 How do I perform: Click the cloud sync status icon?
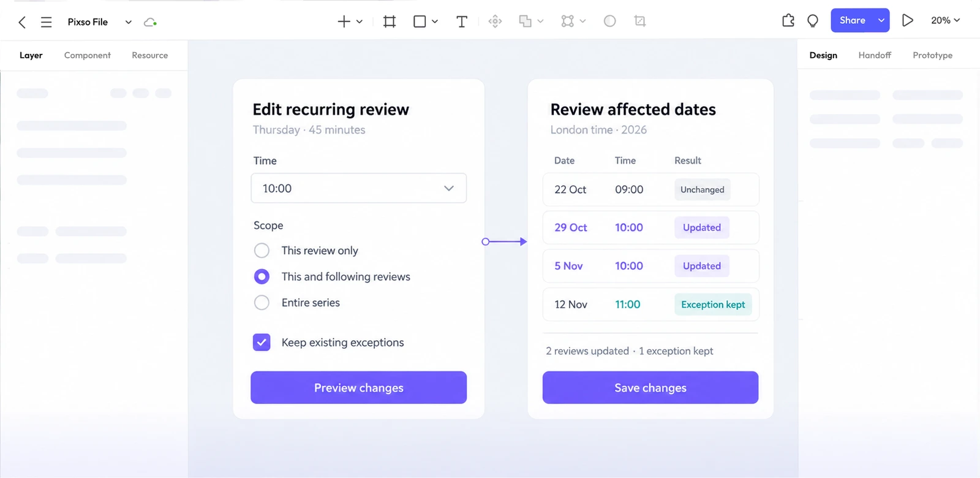(x=150, y=22)
